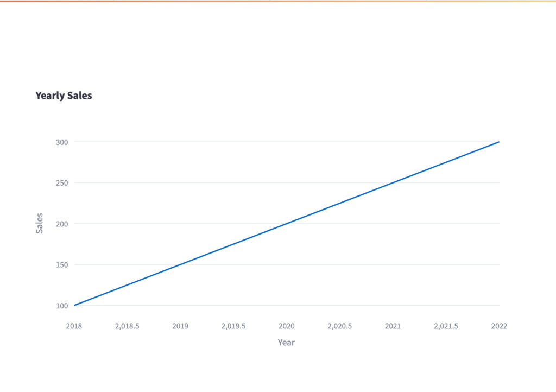Click the "Sales" y-axis label
The image size is (556, 392).
click(40, 223)
